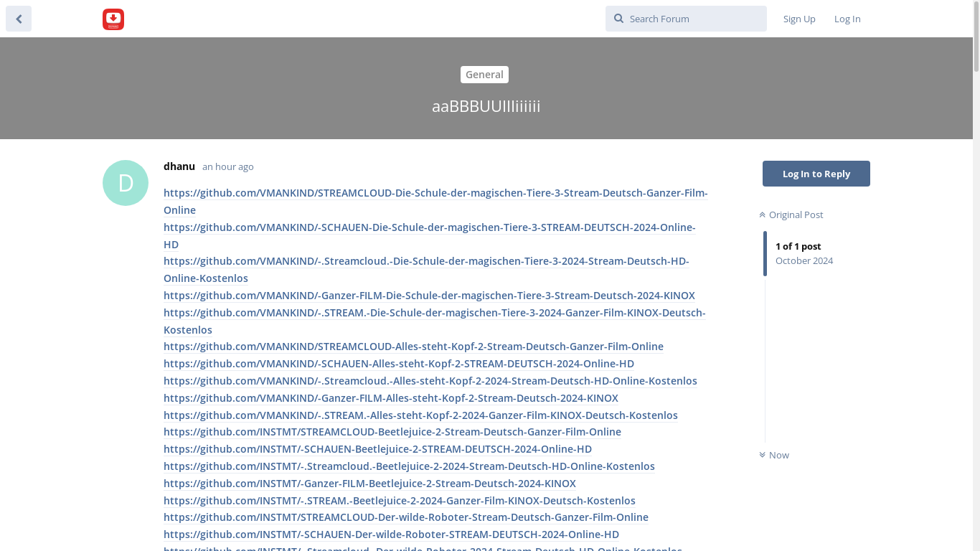
Task: Open dhanu's avatar circle
Action: 126,183
